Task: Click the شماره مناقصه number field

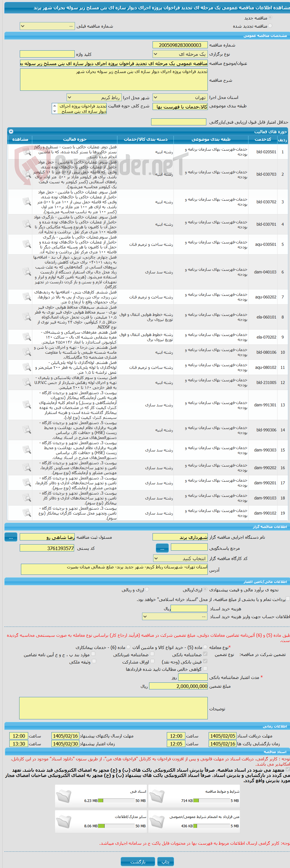Action: [x=180, y=45]
